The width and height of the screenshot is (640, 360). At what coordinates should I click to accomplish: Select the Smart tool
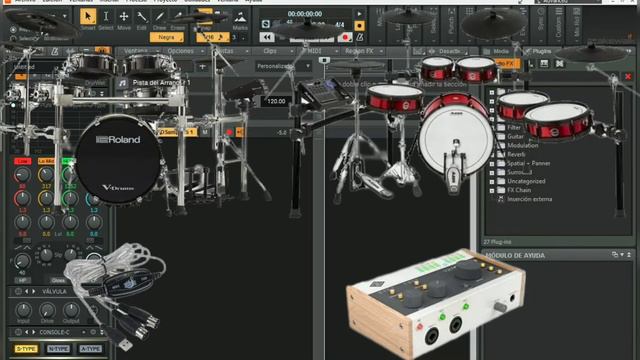(88, 17)
